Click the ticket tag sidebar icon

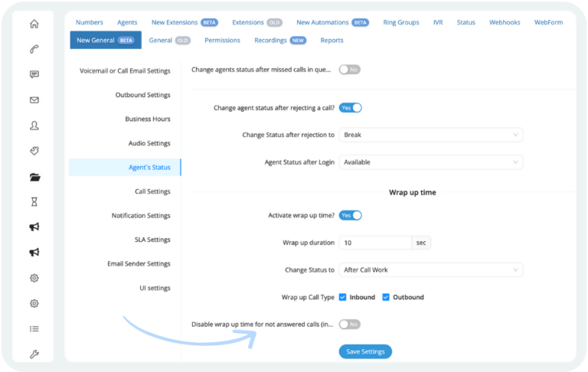34,151
